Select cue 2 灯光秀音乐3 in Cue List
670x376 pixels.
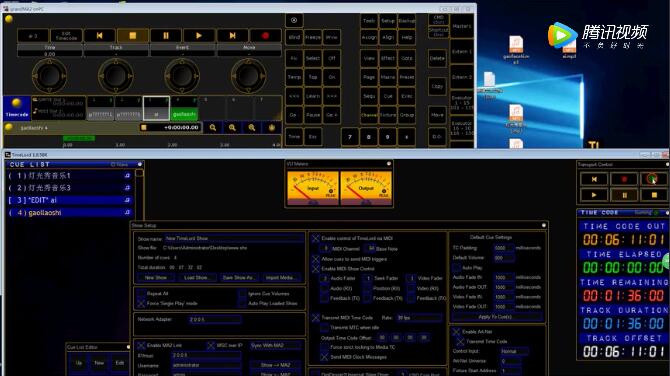pos(70,188)
